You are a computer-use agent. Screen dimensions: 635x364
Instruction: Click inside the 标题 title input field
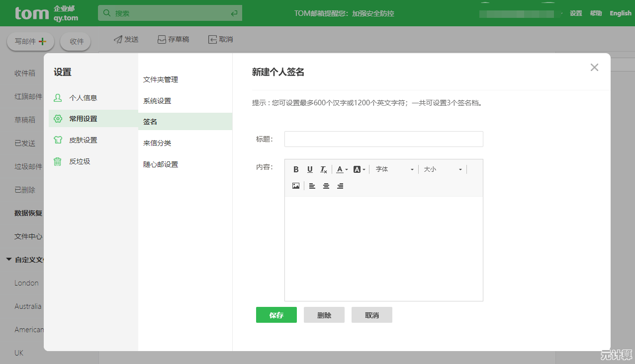tap(383, 139)
